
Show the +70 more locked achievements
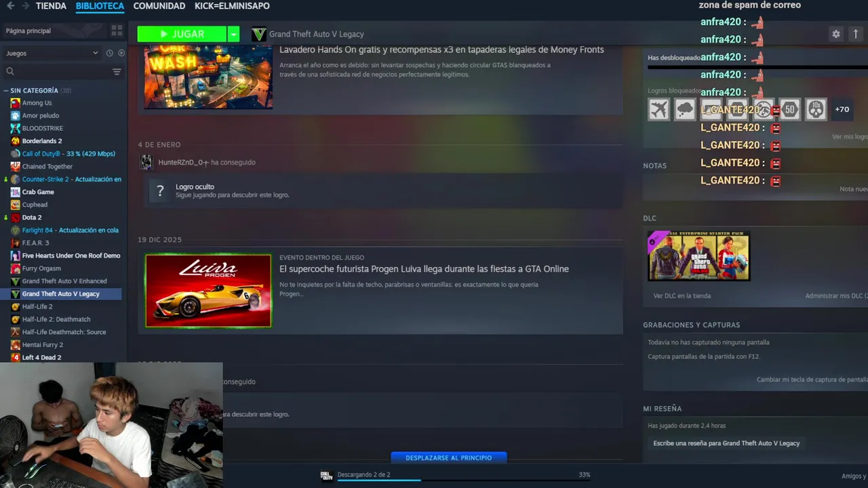842,109
